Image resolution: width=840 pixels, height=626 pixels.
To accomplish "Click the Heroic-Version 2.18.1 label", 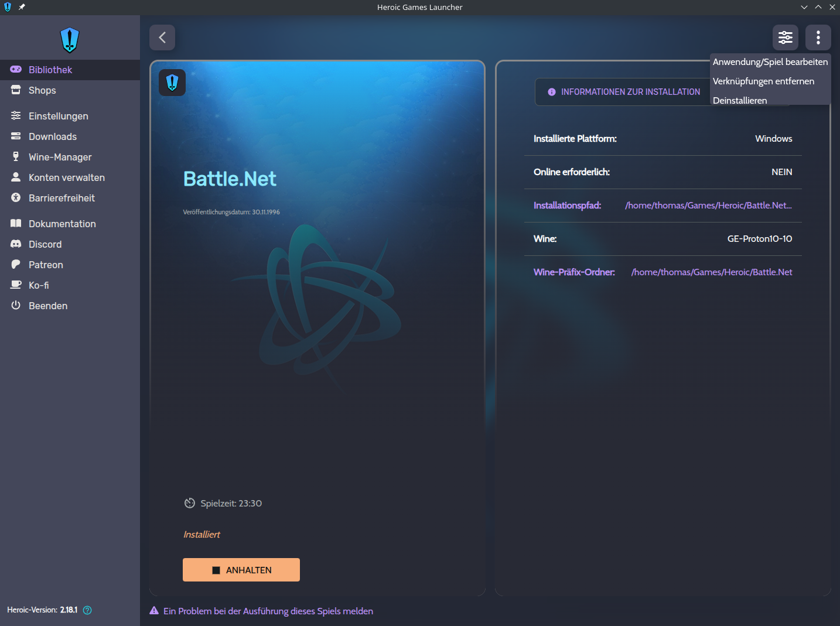I will tap(42, 610).
